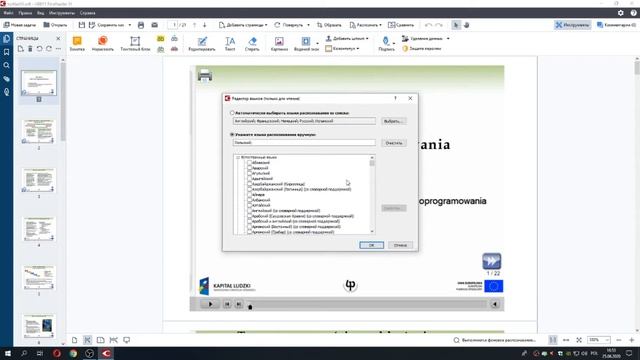Open the Добавить штамп dropdown
Viewport: 640px width, 360px height.
pos(347,38)
